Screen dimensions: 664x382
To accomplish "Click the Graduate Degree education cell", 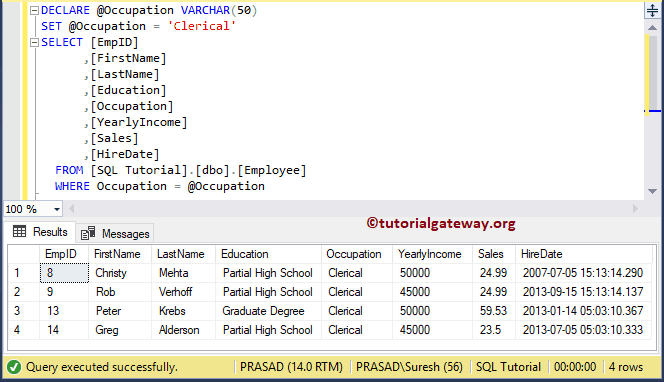I will click(268, 311).
